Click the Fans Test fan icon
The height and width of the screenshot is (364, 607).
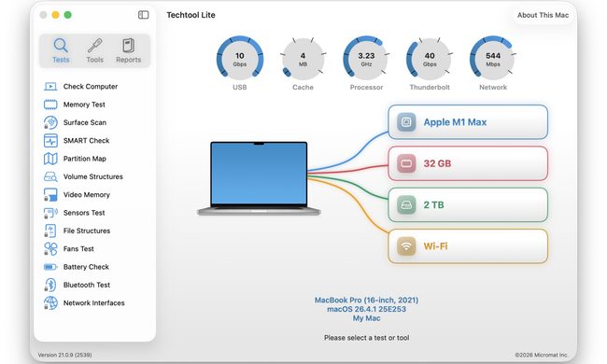[x=50, y=248]
